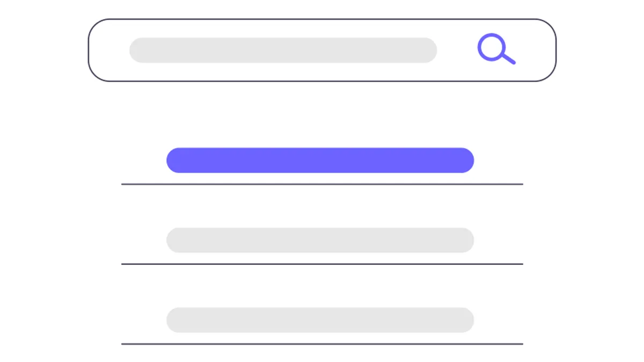This screenshot has width=644, height=362.
Task: Focus the rounded search box at top
Action: [322, 50]
